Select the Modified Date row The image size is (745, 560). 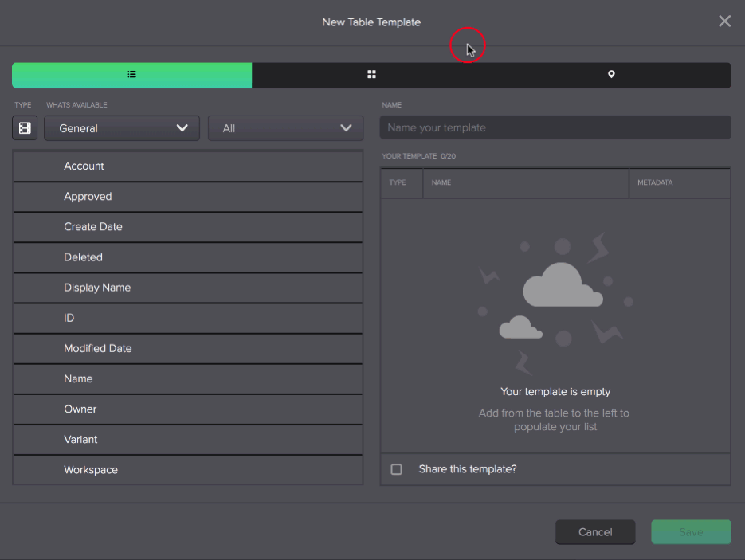coord(188,348)
